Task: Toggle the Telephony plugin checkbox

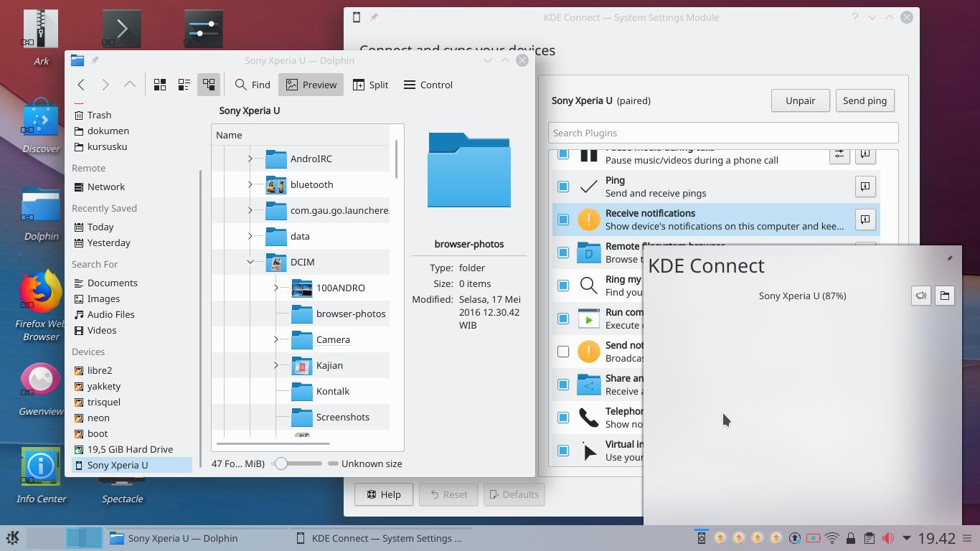Action: pos(563,418)
